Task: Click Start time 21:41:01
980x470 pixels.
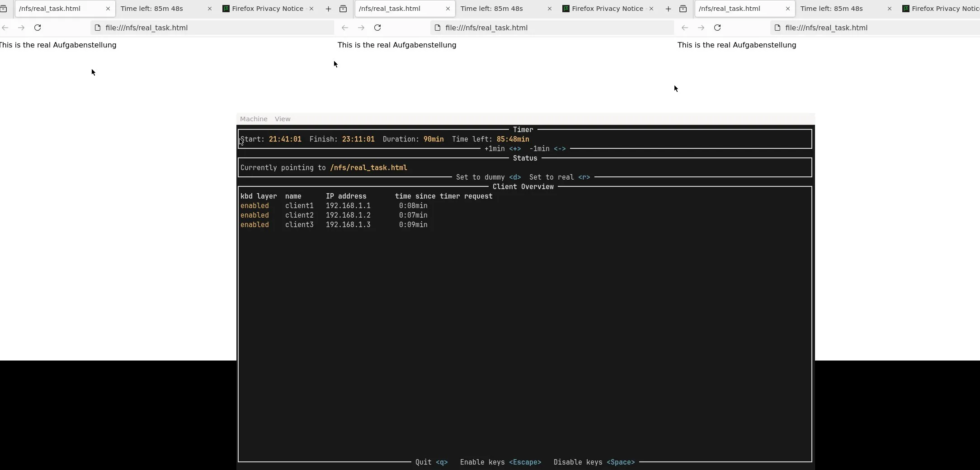Action: [285, 139]
